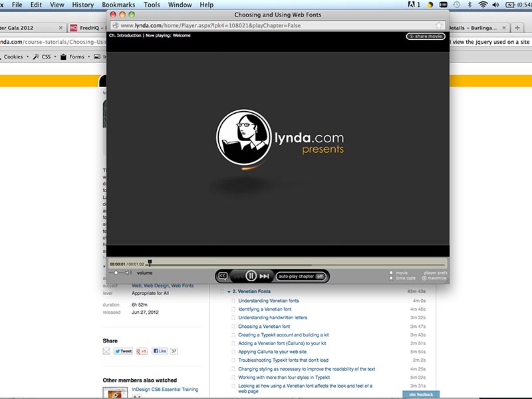Collapse the Venetian Fonts chapter
Viewport: 532px width, 399px height.
pyautogui.click(x=228, y=292)
